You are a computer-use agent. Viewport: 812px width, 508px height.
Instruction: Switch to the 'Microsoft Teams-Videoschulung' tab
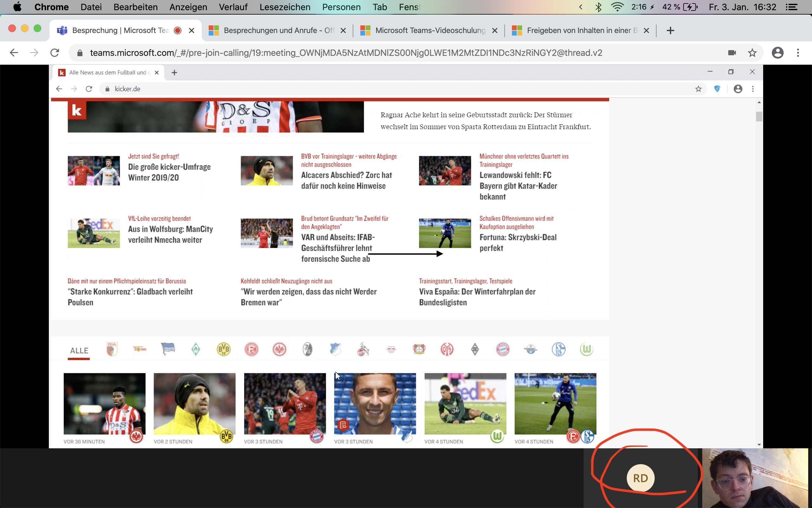click(x=429, y=30)
